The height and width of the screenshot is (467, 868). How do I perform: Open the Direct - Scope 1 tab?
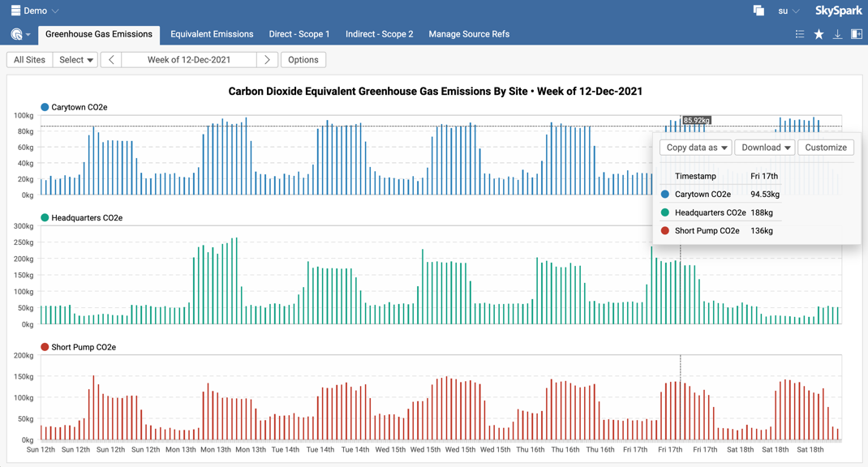(299, 34)
